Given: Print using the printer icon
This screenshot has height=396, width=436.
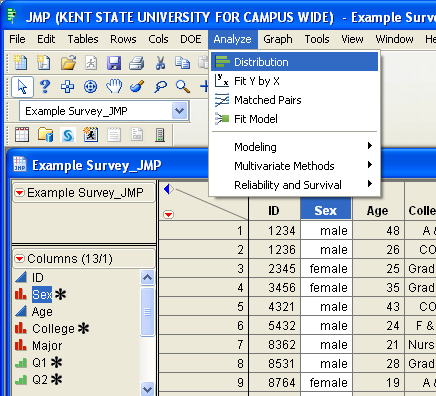Looking at the screenshot, I should tap(137, 62).
